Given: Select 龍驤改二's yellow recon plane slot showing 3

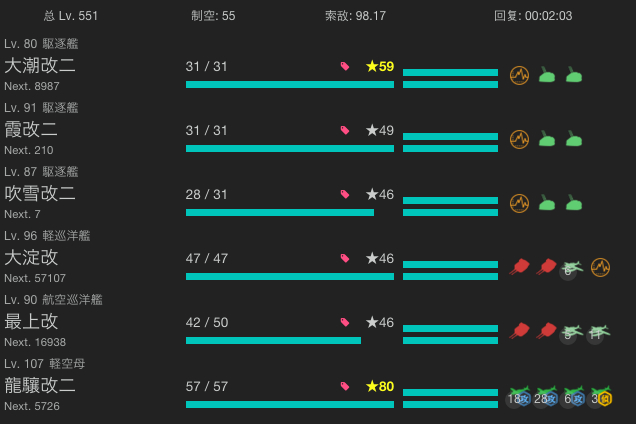Looking at the screenshot, I should [x=600, y=396].
